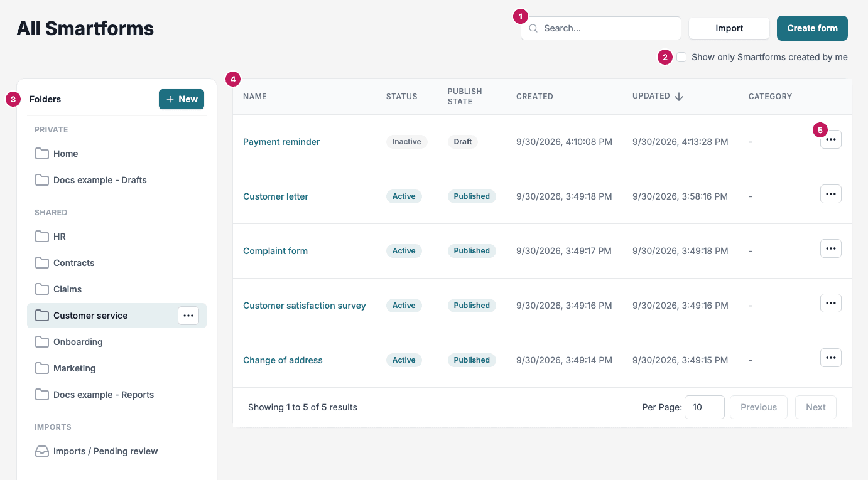Click Published badge in Complaint form row

pos(472,251)
